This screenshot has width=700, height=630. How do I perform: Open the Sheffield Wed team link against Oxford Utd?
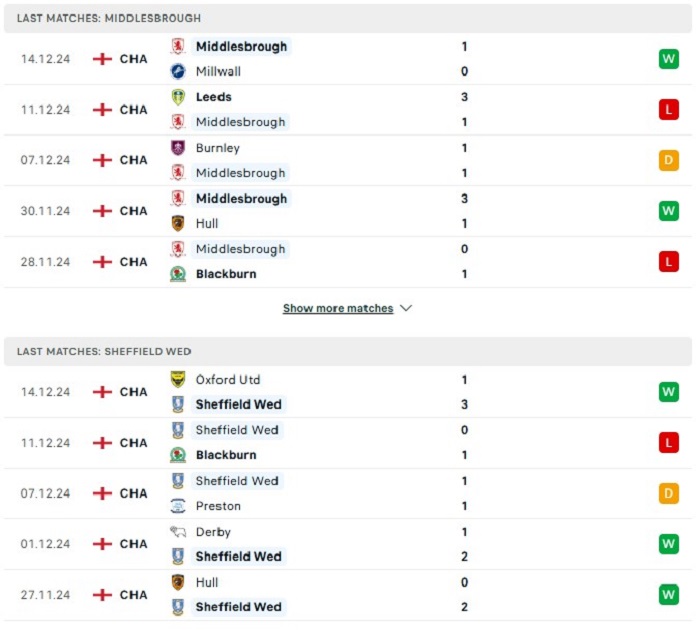[238, 405]
